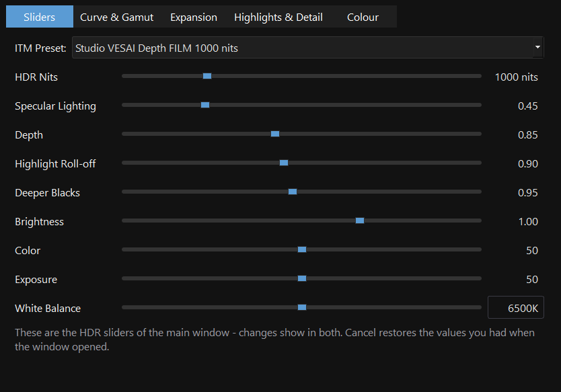Screen dimensions: 561x392
Task: Go to Highlights & Detail tab
Action: pos(278,17)
